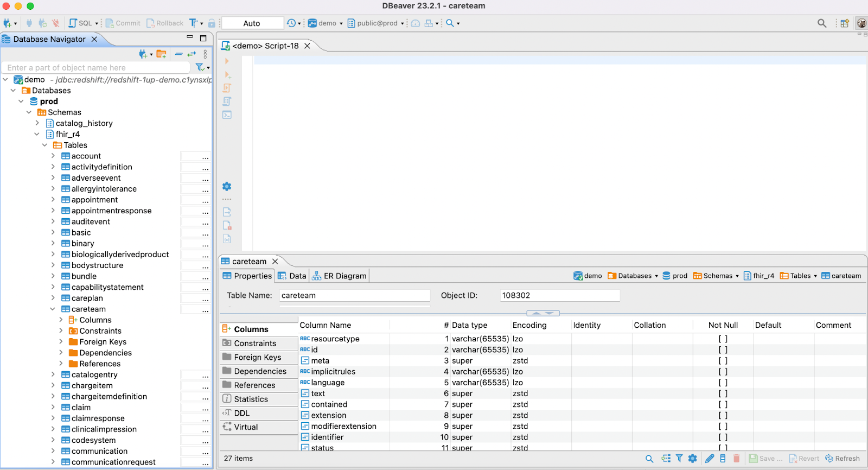Switch to the ER Diagram tab
The width and height of the screenshot is (868, 470).
(x=339, y=276)
